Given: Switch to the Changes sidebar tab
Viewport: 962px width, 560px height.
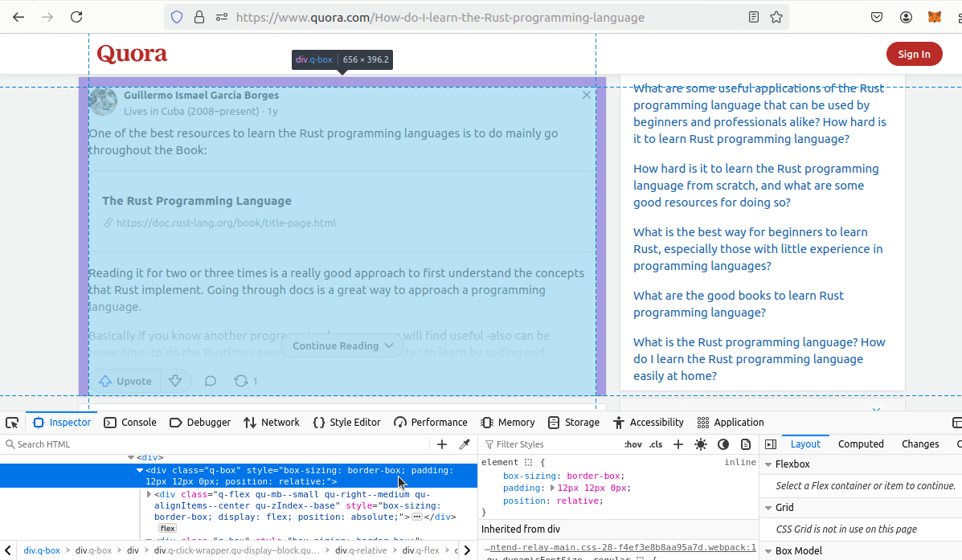Looking at the screenshot, I should (919, 444).
